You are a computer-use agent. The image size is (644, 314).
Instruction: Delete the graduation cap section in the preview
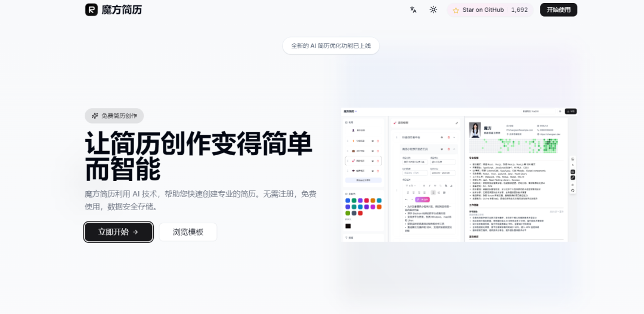pos(378,171)
